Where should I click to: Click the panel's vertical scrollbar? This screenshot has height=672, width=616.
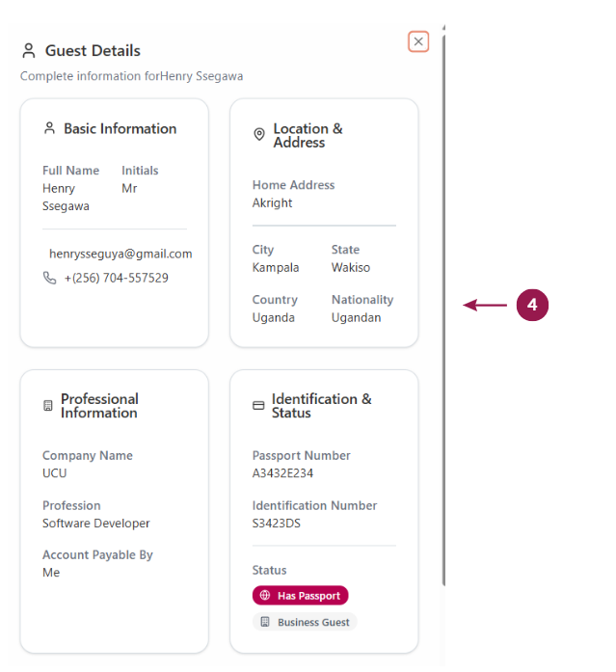point(442,309)
